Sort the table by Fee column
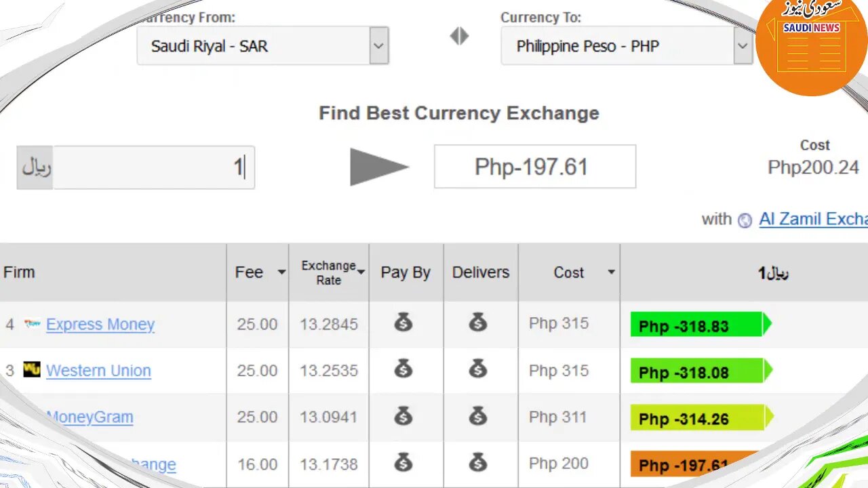This screenshot has width=868, height=488. pyautogui.click(x=259, y=272)
